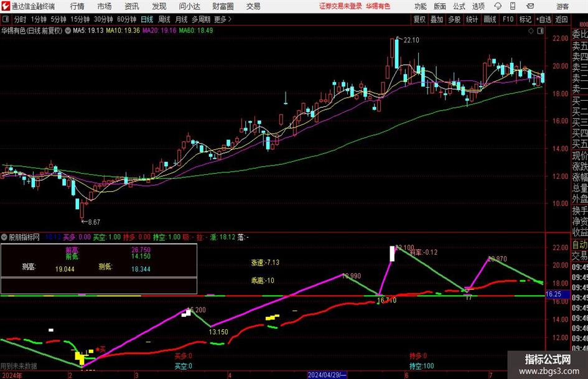This screenshot has width=588, height=379.
Task: Open the 市场 menu
Action: (105, 6)
